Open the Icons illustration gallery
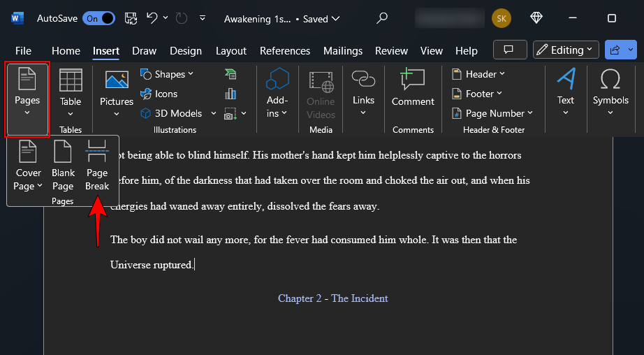 coord(159,94)
